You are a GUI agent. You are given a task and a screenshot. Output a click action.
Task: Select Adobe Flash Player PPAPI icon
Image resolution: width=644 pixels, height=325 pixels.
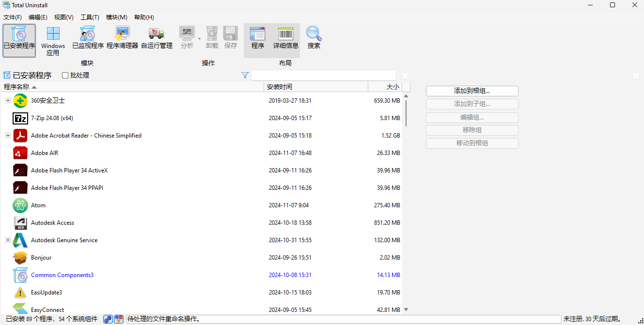[20, 188]
